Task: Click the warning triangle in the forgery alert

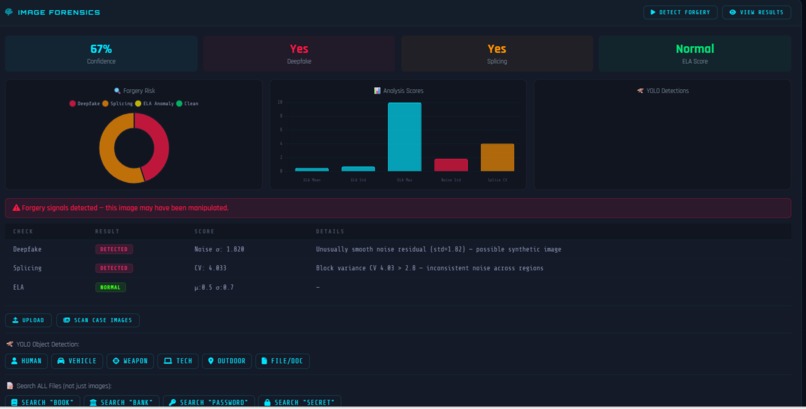Action: point(16,208)
